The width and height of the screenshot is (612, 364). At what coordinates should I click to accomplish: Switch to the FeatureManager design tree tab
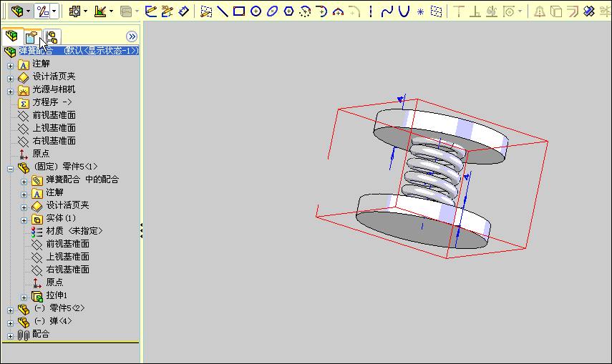(x=11, y=36)
